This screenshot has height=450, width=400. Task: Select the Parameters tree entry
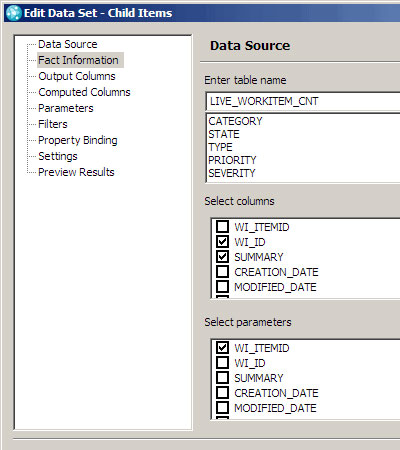pos(66,108)
